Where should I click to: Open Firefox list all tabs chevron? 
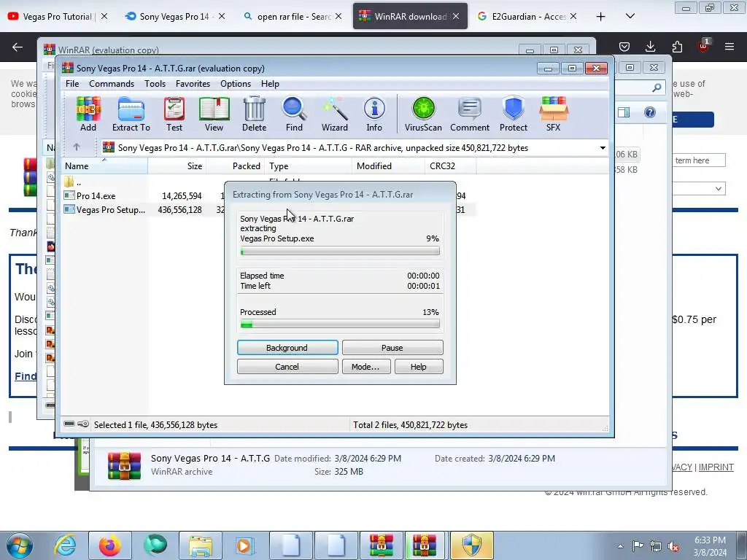tap(630, 16)
